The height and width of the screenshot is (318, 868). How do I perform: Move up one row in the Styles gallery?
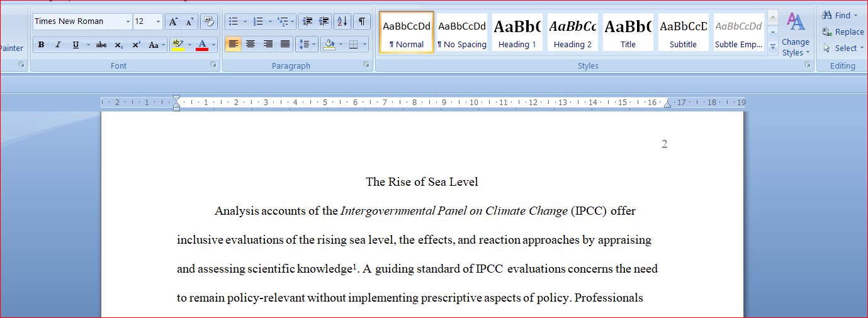(x=773, y=17)
